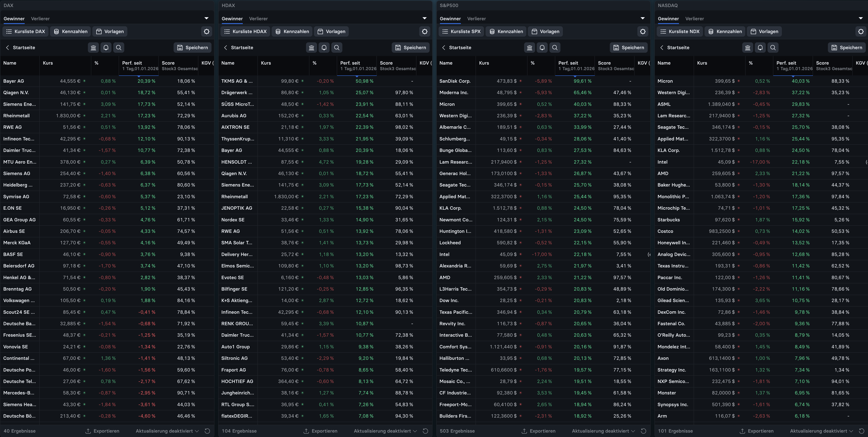This screenshot has width=868, height=437.
Task: Go back to Startseite in DAX panel
Action: click(20, 48)
